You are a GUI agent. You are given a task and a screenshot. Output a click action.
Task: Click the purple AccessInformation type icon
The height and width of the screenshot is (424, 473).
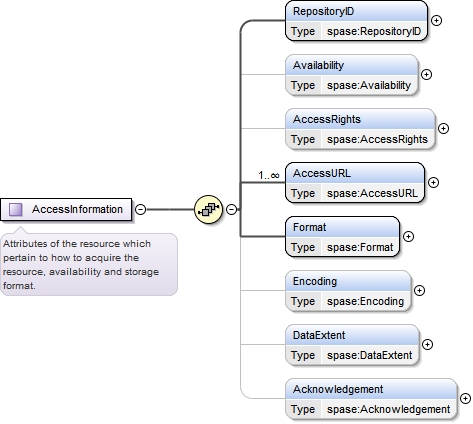tap(16, 209)
